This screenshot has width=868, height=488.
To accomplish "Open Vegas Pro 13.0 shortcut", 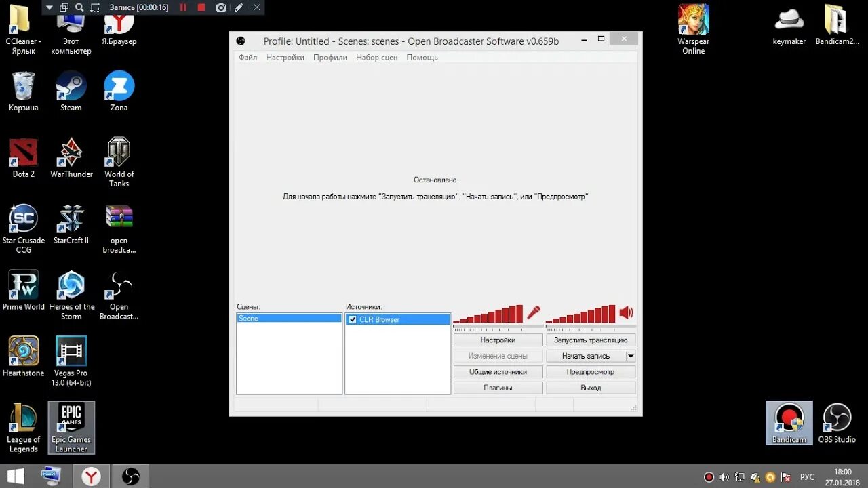I will pos(71,362).
